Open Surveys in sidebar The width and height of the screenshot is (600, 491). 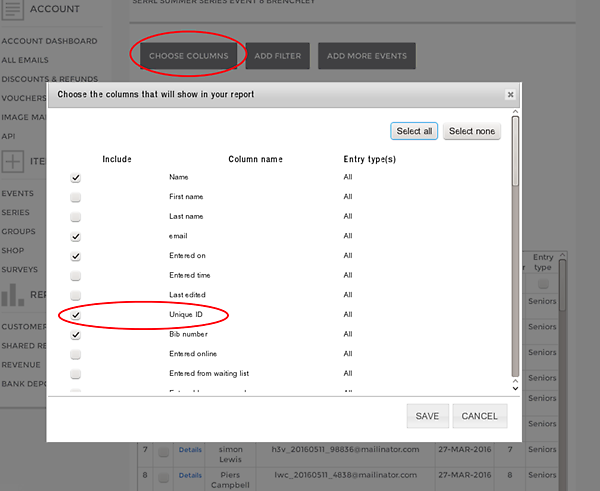(20, 269)
